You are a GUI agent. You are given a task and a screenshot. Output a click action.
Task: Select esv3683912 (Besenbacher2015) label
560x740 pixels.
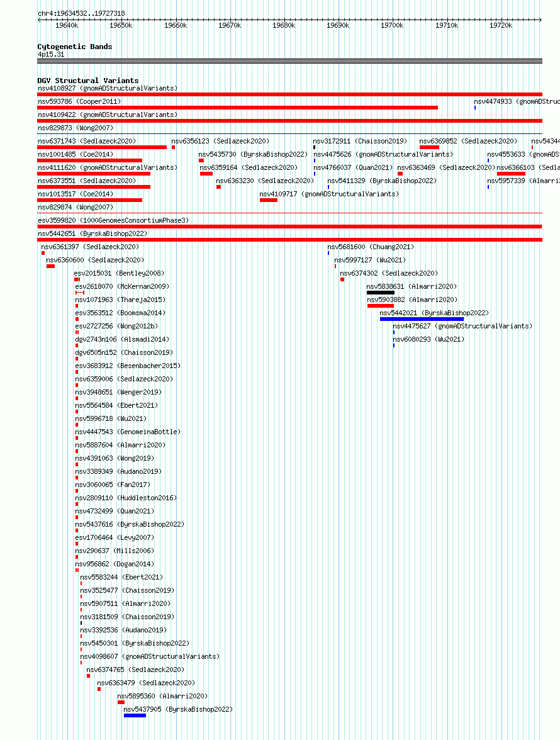point(128,366)
